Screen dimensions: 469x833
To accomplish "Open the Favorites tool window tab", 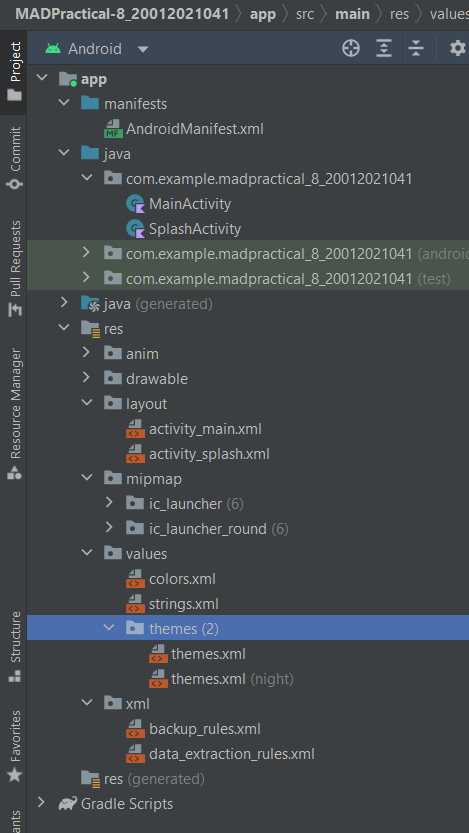I will point(14,746).
